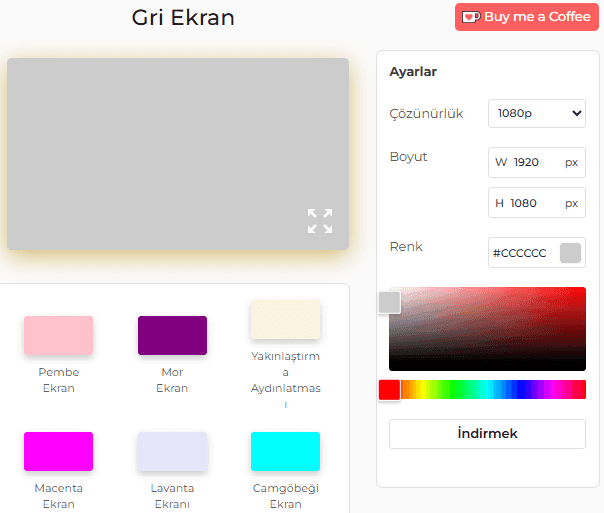Screen dimensions: 604x513
Task: Select the Macenta Ekran magenta thumbnail
Action: click(59, 451)
